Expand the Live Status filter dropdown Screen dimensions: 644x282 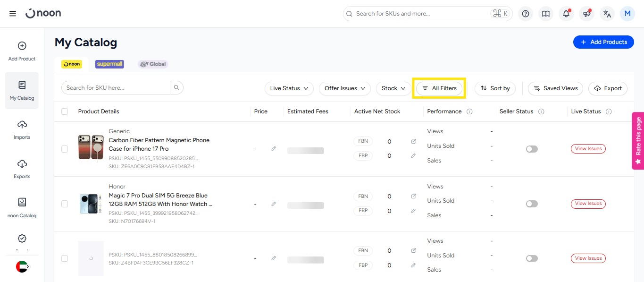pyautogui.click(x=289, y=88)
